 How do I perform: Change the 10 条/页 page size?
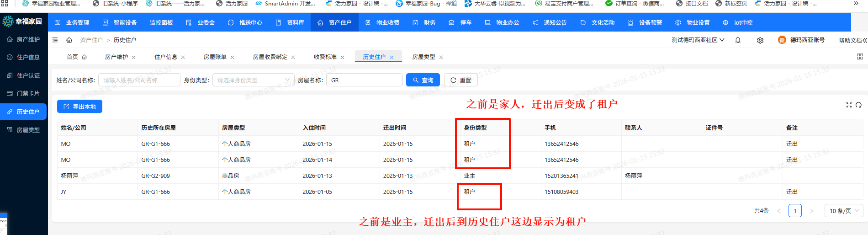[844, 211]
